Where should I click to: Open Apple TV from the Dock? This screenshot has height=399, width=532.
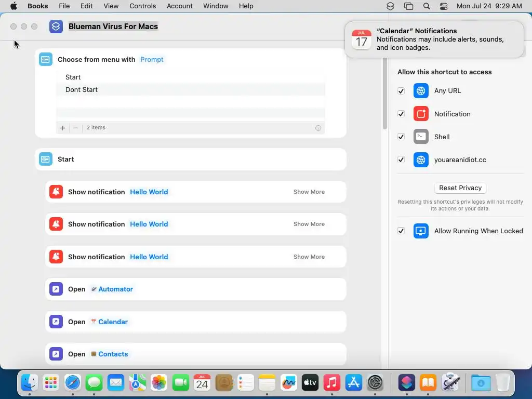(310, 383)
